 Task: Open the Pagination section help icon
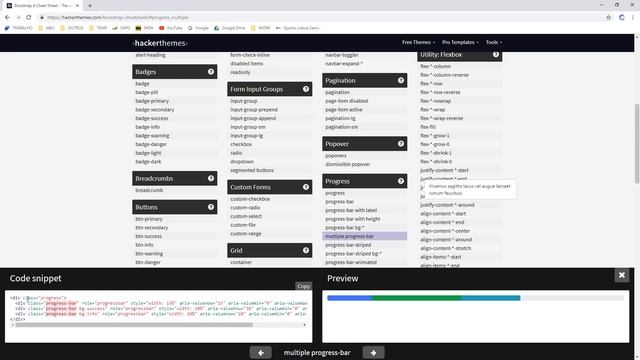click(401, 80)
